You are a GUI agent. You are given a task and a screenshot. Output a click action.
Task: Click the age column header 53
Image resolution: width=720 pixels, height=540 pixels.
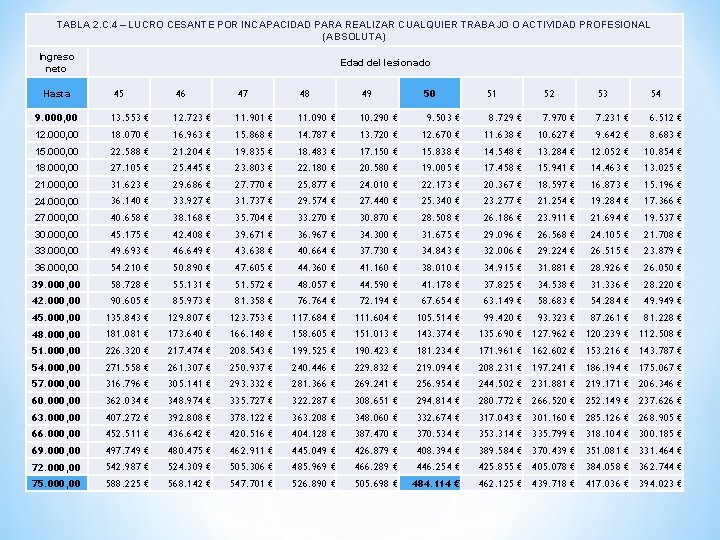tap(603, 93)
